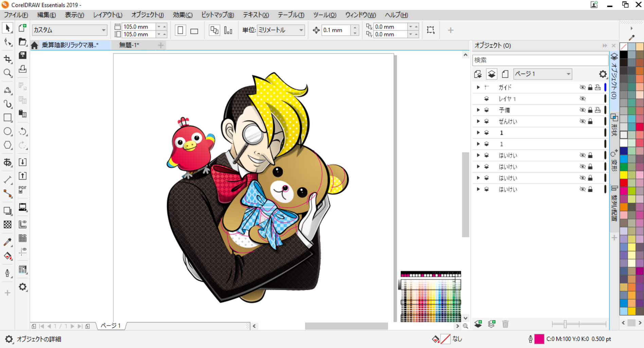Switch to the 無題-1* document tab
The height and width of the screenshot is (348, 644).
tap(129, 45)
